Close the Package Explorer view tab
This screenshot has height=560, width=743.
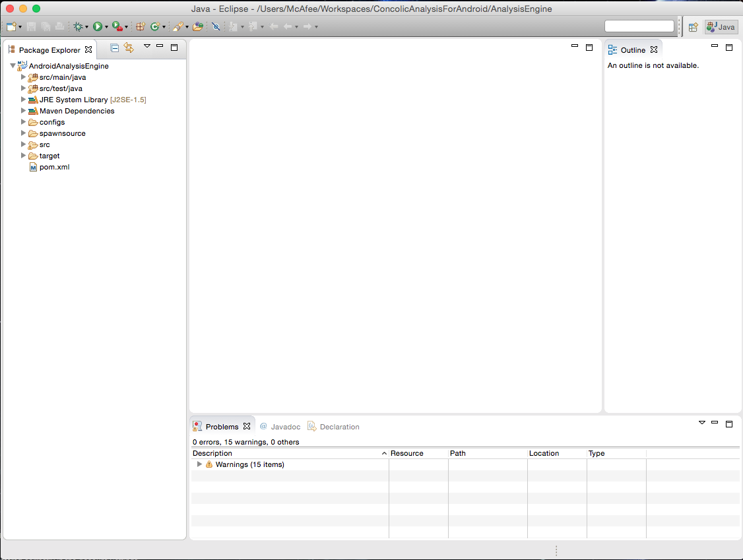[x=88, y=49]
